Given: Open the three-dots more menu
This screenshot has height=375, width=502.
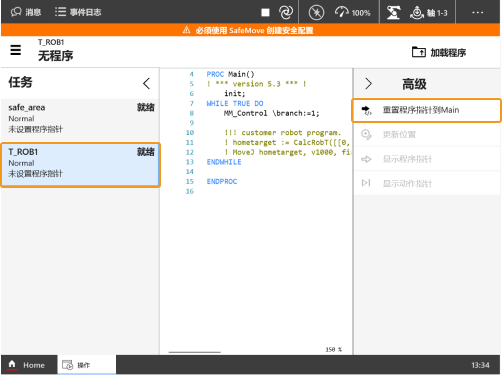Looking at the screenshot, I should click(x=477, y=12).
